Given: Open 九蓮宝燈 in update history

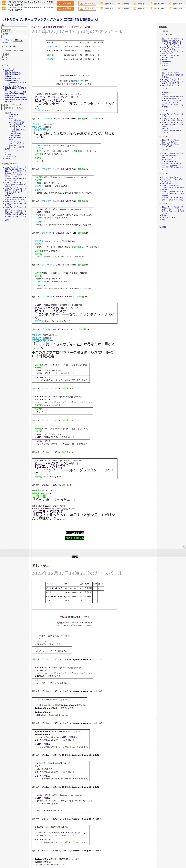Looking at the screenshot, I should coord(165,64).
